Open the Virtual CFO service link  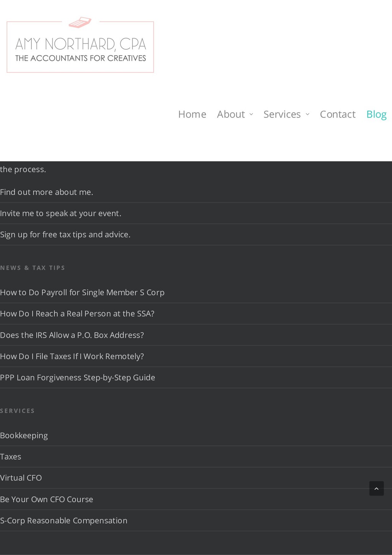[21, 478]
